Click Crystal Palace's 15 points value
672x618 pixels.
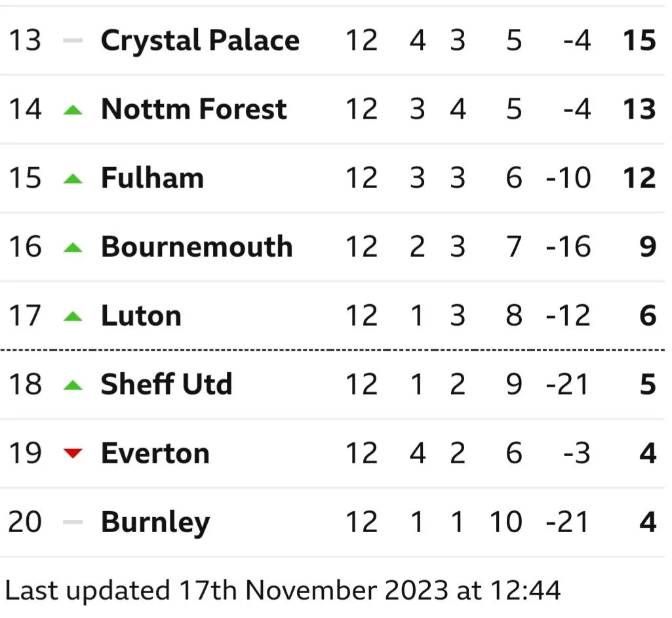[x=639, y=41]
